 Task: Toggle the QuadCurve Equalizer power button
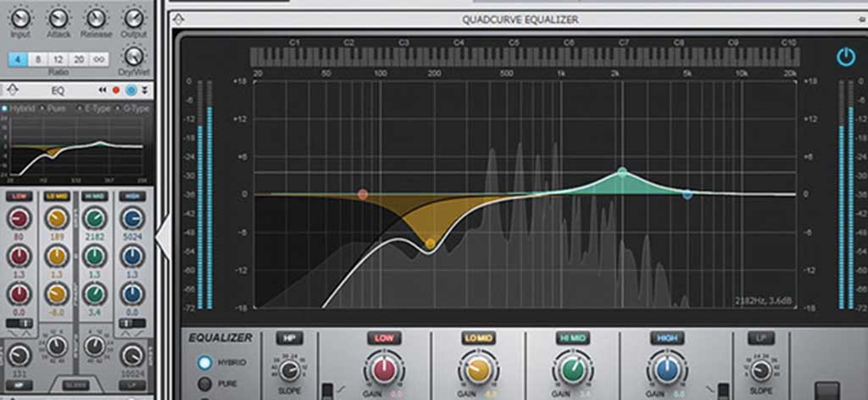(845, 57)
